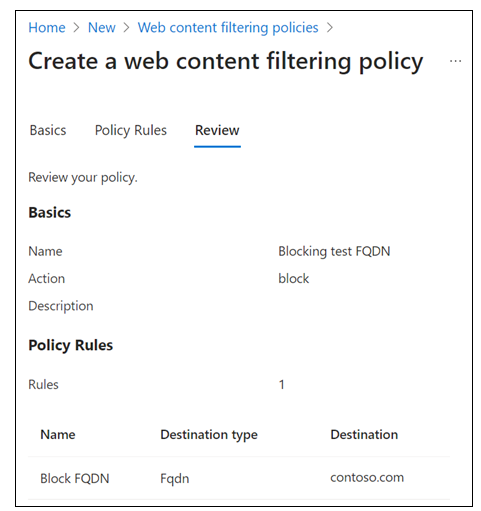Click the 'Review your policy.' text
This screenshot has height=511, width=481.
83,178
